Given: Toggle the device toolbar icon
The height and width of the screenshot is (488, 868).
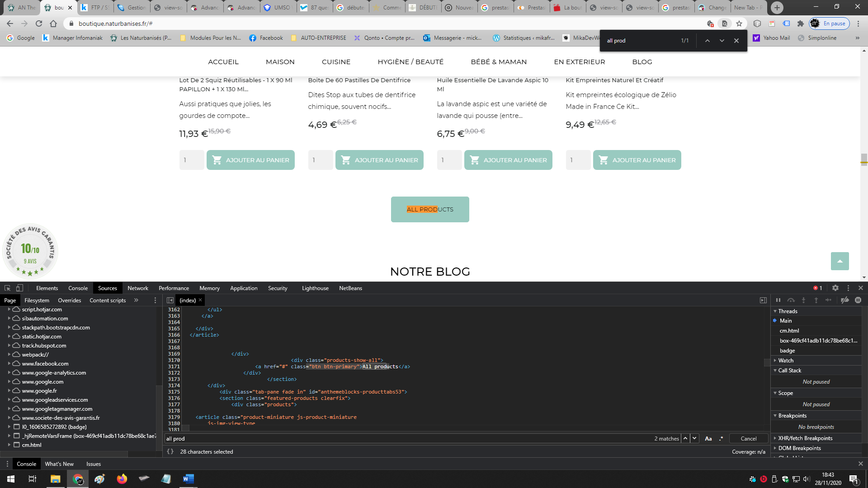Looking at the screenshot, I should click(x=19, y=288).
